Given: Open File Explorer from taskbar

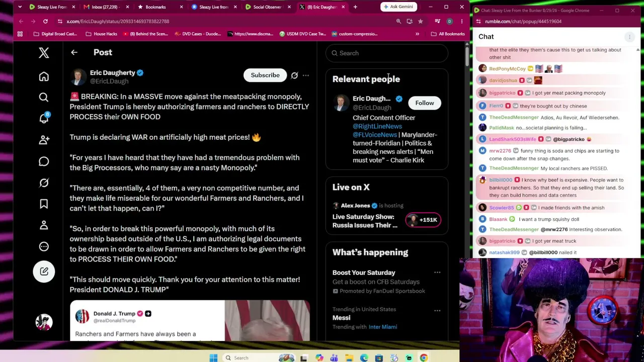Looking at the screenshot, I should [349, 358].
